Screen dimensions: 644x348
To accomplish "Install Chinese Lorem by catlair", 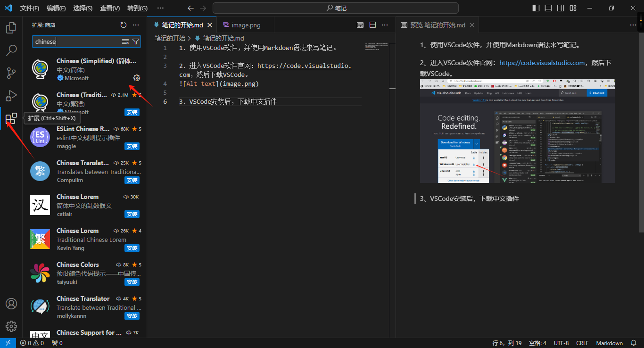I will (x=132, y=214).
